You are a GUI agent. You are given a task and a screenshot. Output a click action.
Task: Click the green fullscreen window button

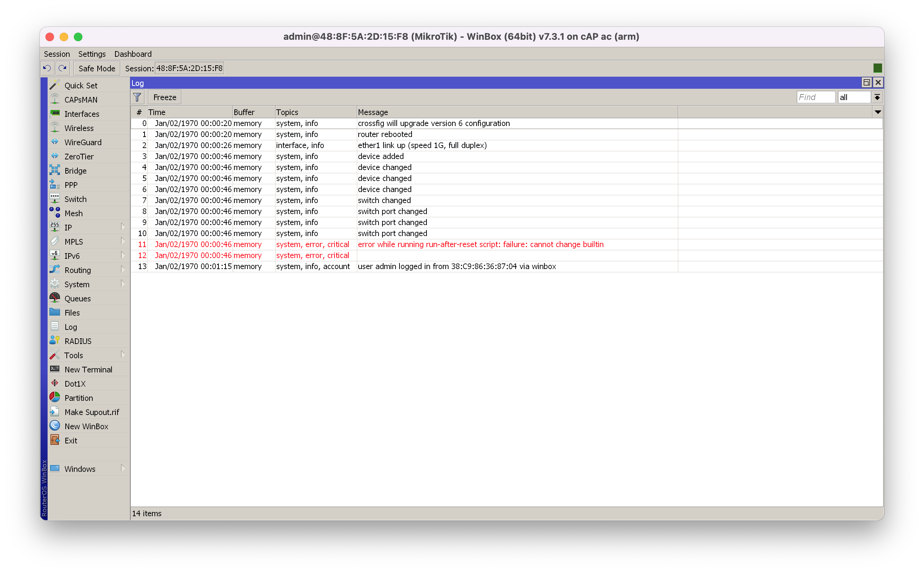(x=78, y=37)
